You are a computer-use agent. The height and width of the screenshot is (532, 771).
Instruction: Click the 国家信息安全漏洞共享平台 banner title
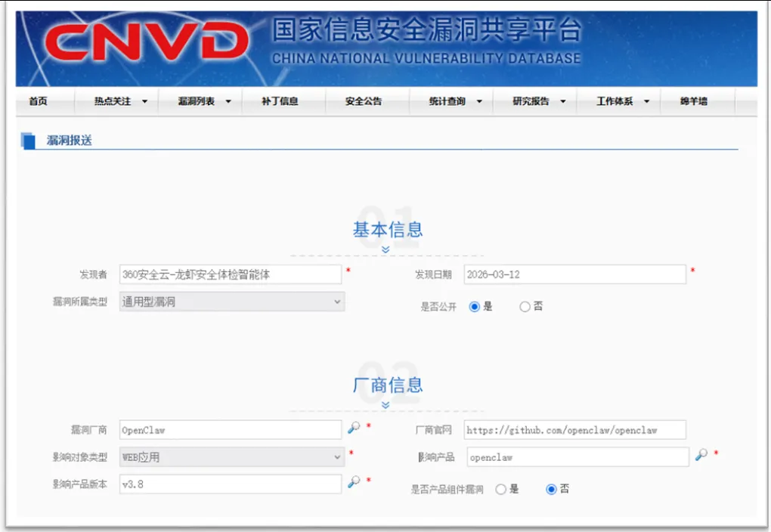(x=427, y=29)
